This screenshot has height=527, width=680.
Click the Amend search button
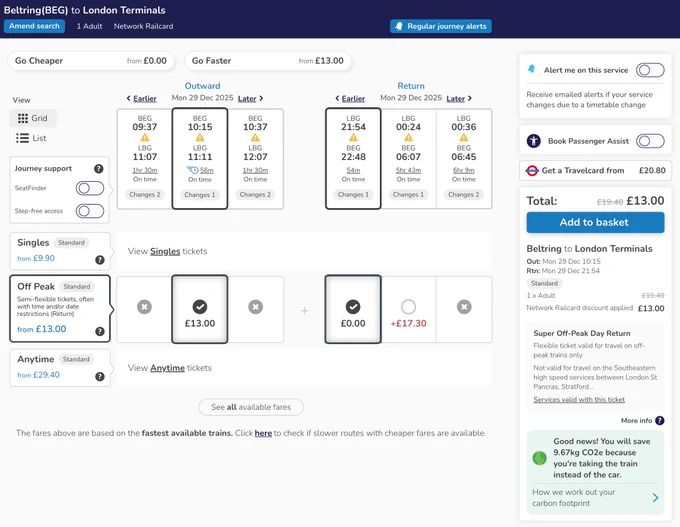click(x=34, y=26)
